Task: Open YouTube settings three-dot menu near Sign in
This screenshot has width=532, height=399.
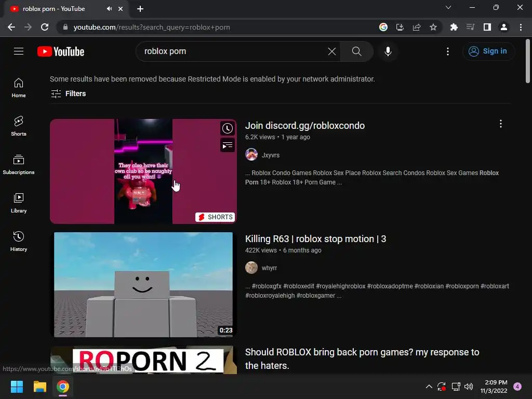Action: [x=447, y=51]
